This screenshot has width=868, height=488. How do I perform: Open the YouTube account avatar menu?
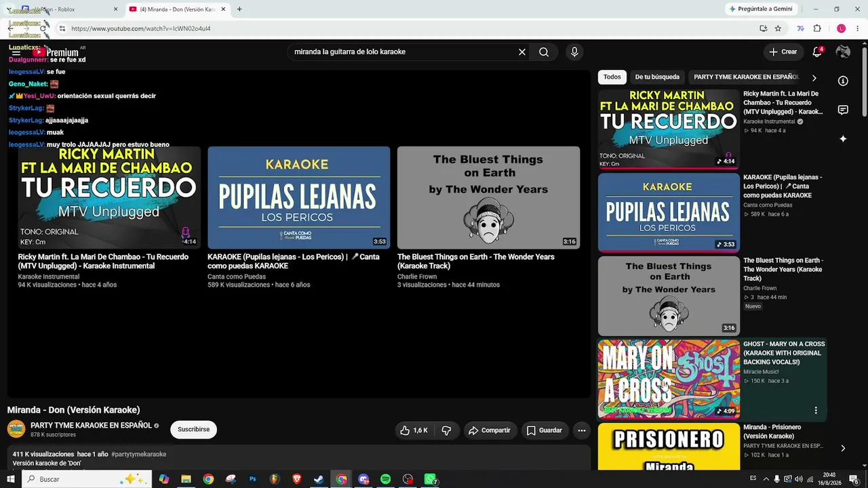pos(843,52)
